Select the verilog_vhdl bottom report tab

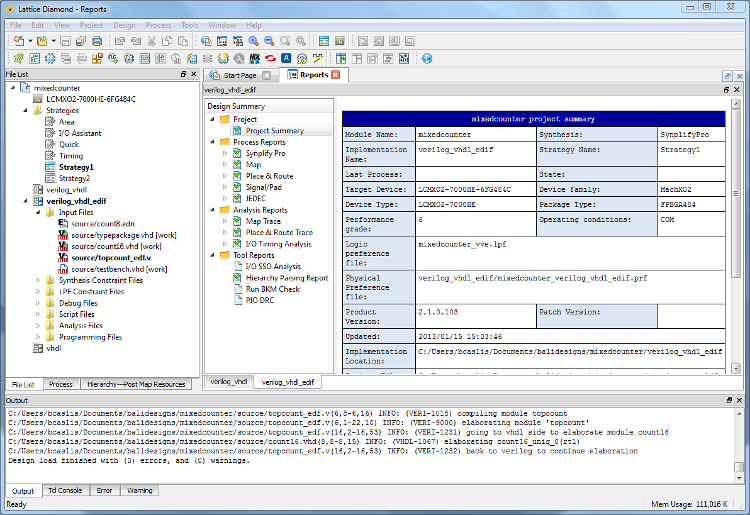coord(229,382)
